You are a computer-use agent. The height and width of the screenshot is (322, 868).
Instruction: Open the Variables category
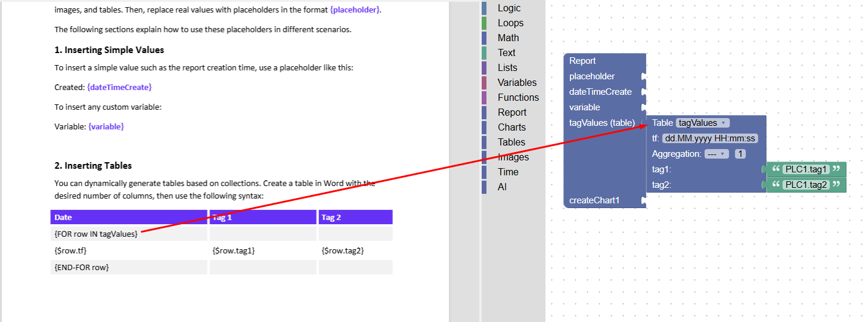point(517,83)
